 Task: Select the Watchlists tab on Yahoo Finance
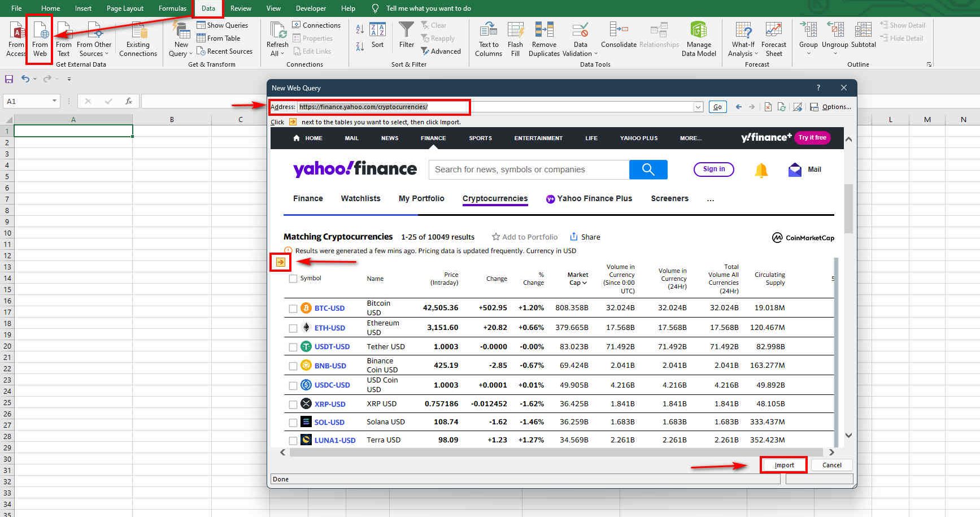tap(360, 198)
